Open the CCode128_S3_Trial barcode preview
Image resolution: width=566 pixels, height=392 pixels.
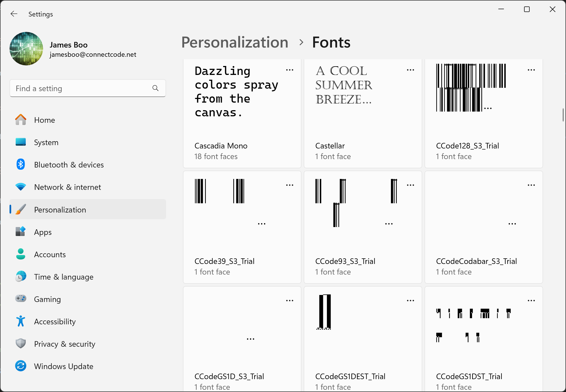(x=471, y=88)
